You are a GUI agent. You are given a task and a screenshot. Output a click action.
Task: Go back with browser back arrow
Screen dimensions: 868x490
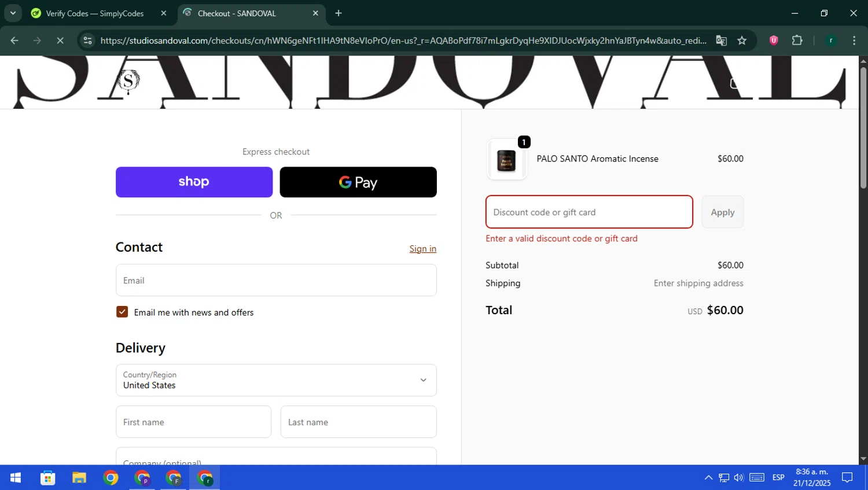[x=14, y=40]
